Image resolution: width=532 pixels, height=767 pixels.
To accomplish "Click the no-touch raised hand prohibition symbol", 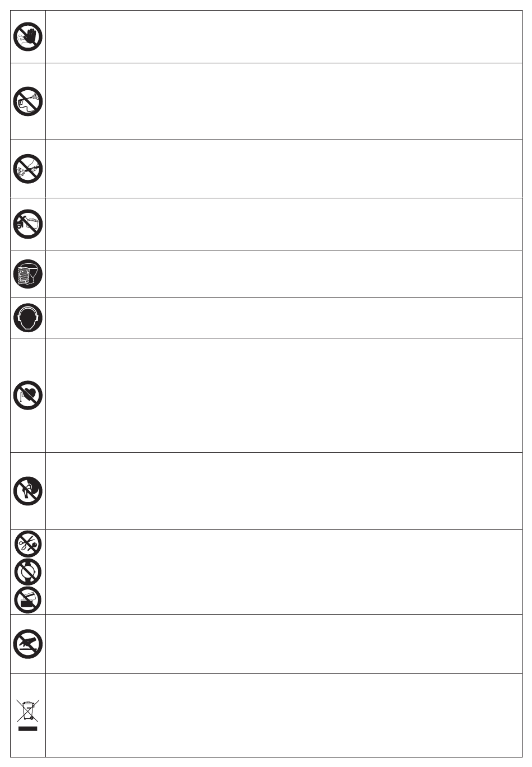I will click(28, 37).
